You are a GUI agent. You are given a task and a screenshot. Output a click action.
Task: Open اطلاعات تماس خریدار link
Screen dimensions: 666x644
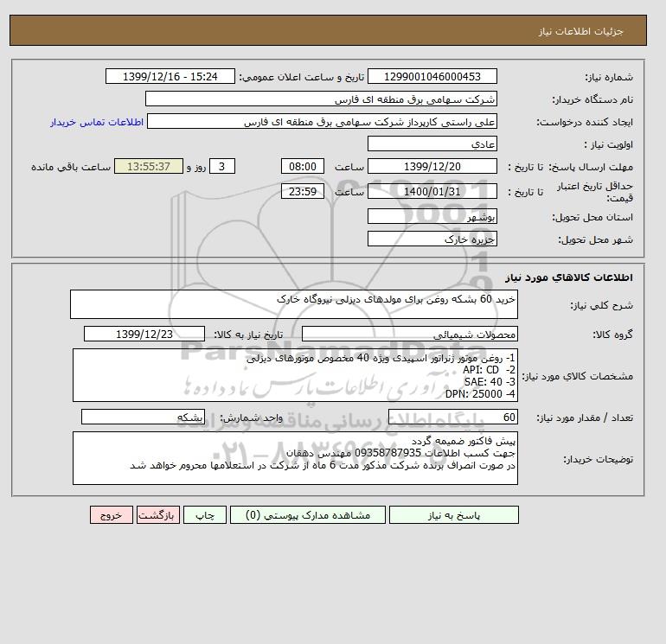click(x=97, y=122)
